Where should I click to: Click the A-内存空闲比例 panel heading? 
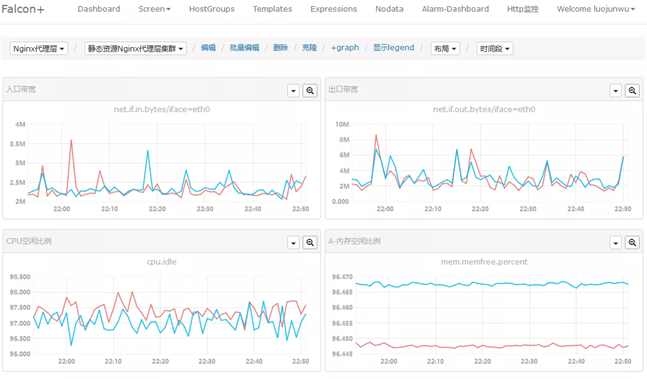point(354,241)
